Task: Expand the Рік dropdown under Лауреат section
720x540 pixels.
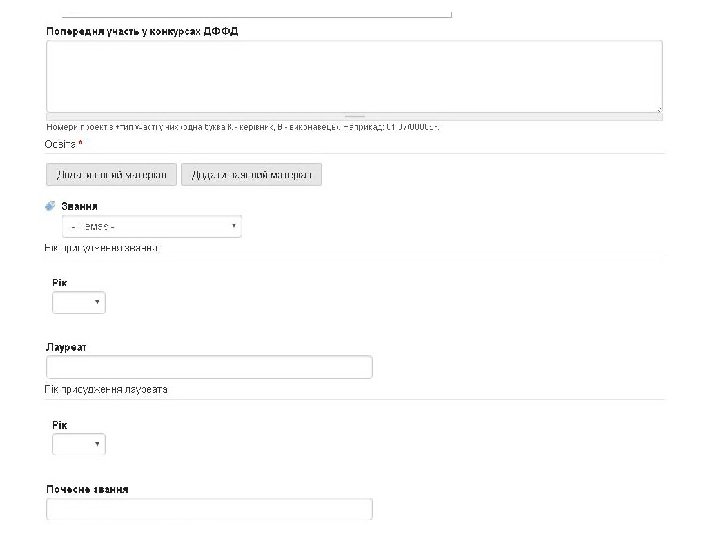Action: pyautogui.click(x=79, y=444)
